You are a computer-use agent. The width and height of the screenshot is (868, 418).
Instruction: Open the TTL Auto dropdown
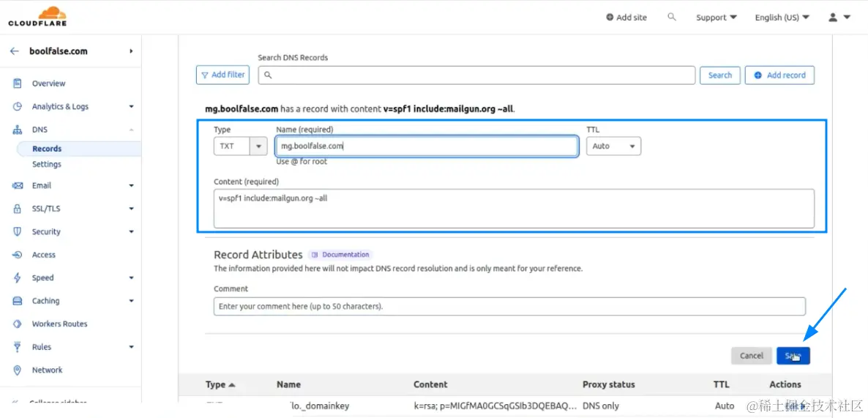click(613, 146)
